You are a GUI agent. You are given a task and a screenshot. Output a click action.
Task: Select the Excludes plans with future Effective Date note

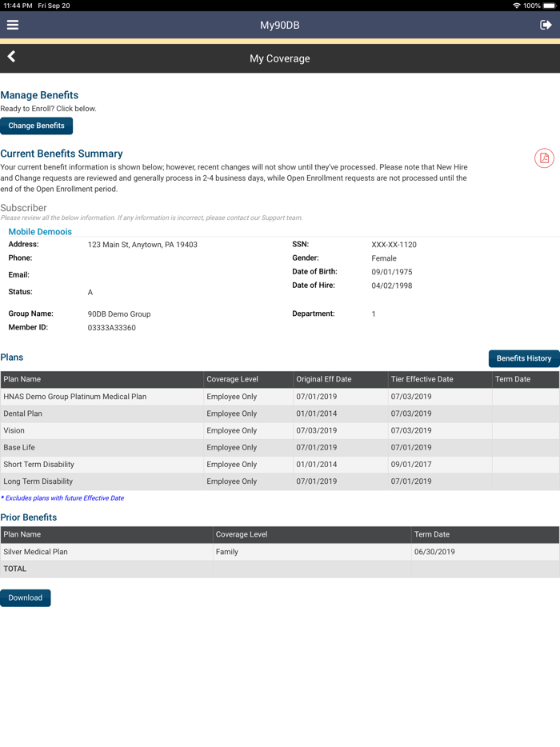(62, 498)
